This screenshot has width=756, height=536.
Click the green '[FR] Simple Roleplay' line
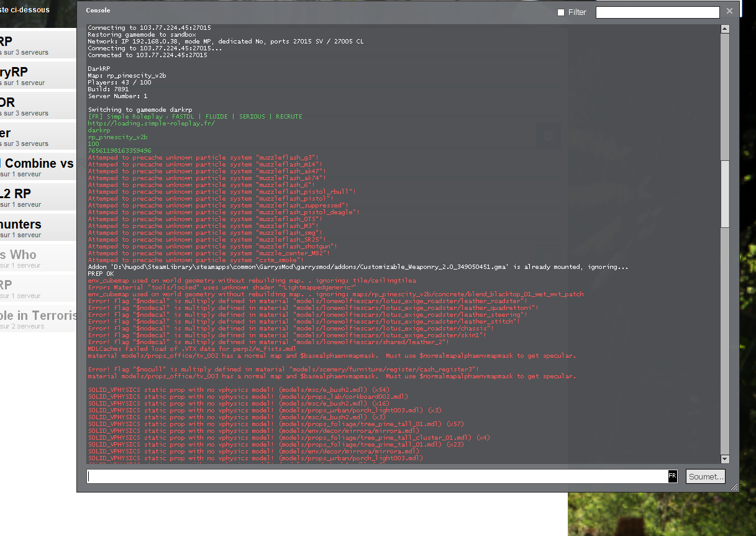click(195, 117)
